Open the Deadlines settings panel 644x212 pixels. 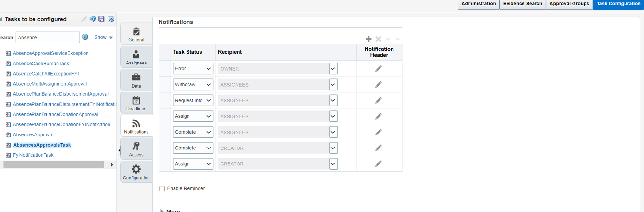136,103
